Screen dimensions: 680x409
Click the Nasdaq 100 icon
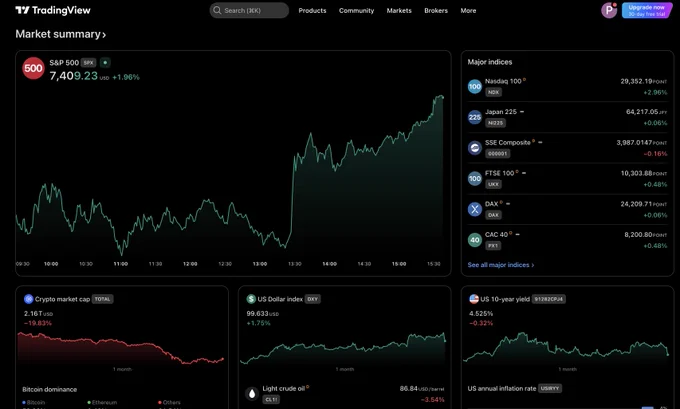pyautogui.click(x=475, y=86)
